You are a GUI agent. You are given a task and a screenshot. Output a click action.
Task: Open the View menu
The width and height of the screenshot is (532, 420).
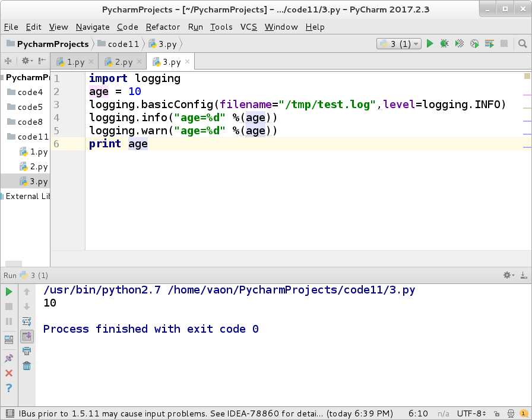pyautogui.click(x=58, y=27)
